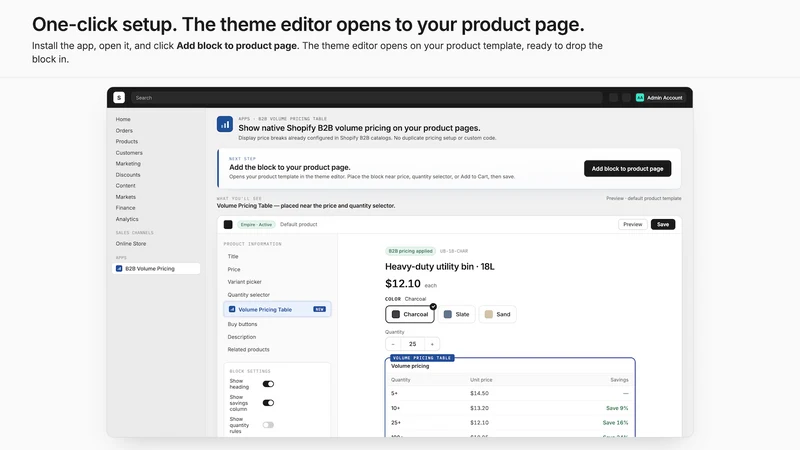Click the Default product label
Image resolution: width=800 pixels, height=450 pixels.
click(x=298, y=224)
